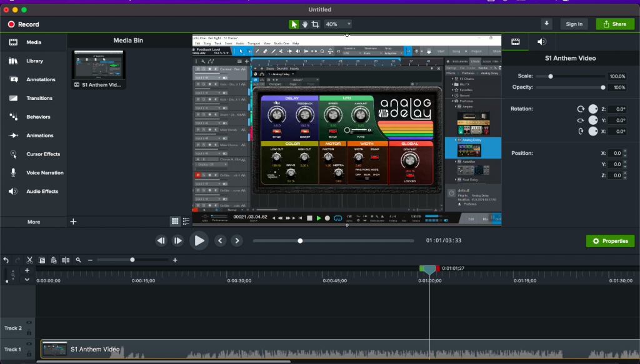Jump to the previous clip
This screenshot has width=640, height=364.
221,240
